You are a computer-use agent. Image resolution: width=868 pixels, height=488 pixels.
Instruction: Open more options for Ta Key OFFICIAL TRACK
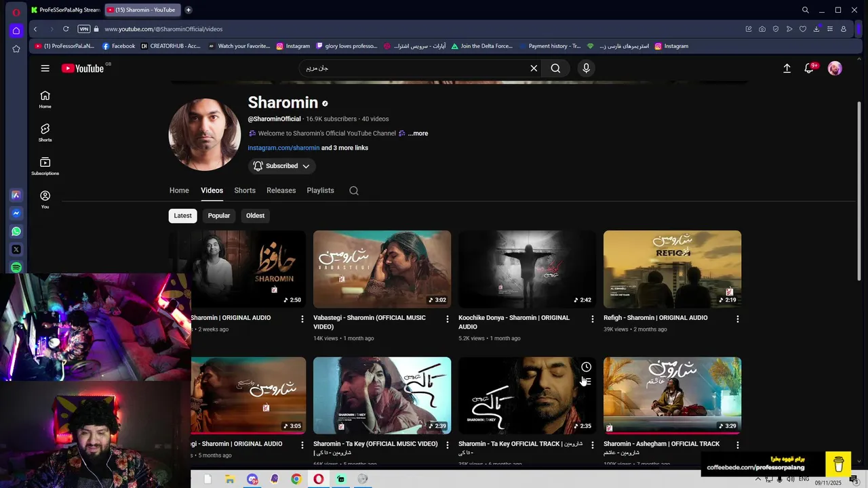tap(592, 445)
